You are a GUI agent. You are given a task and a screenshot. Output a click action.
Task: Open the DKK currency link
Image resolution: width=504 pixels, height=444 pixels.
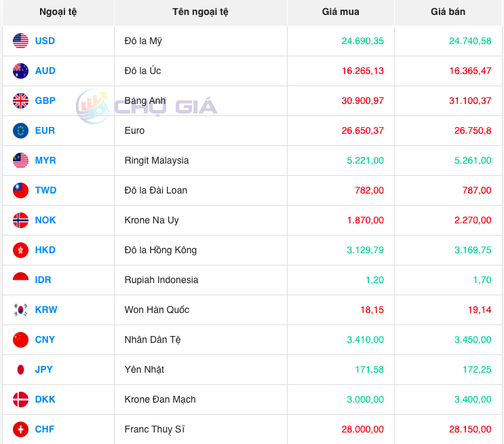click(45, 399)
